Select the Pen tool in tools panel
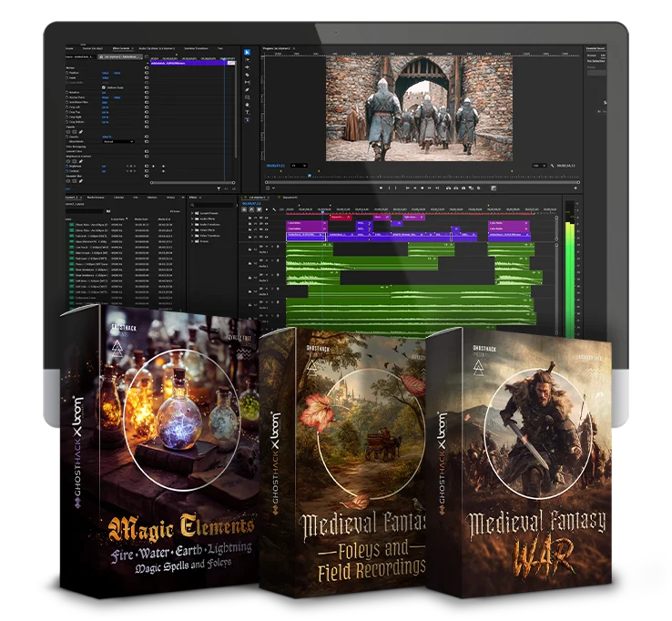The image size is (672, 621). [248, 90]
